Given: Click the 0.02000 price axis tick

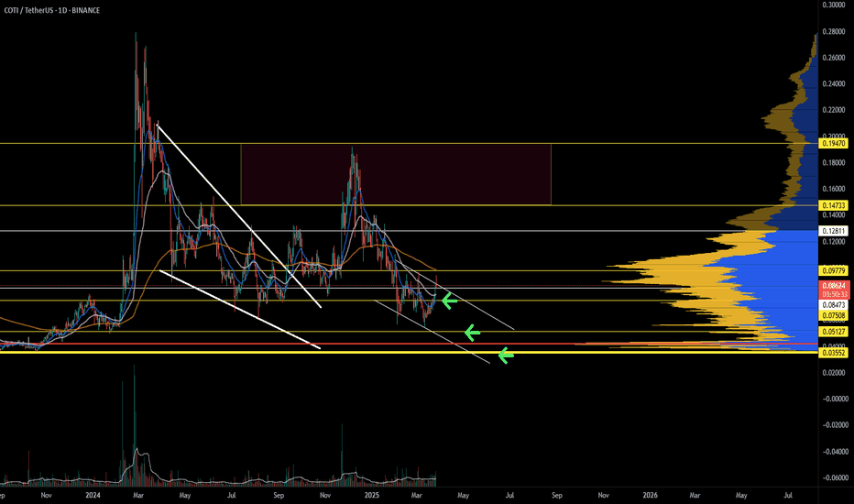Looking at the screenshot, I should [x=833, y=373].
